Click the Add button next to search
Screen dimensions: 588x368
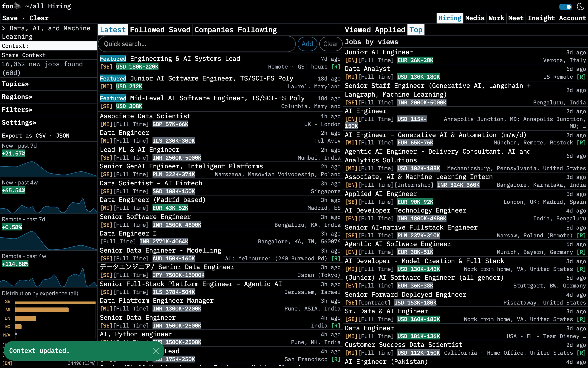307,44
